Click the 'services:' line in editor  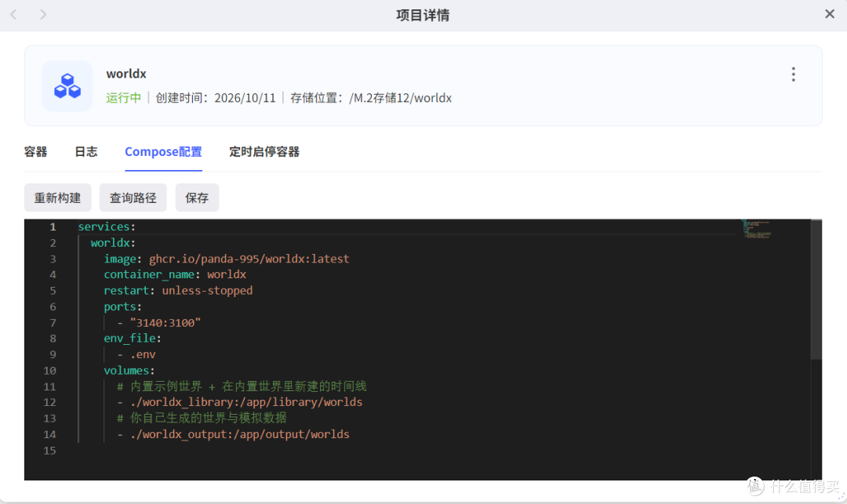(107, 227)
